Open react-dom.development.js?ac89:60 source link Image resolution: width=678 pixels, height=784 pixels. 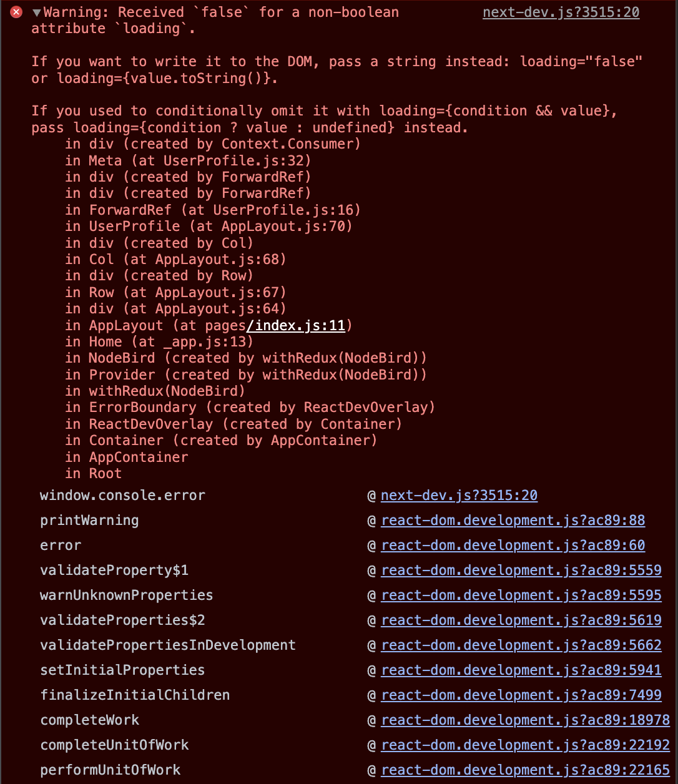click(x=513, y=546)
